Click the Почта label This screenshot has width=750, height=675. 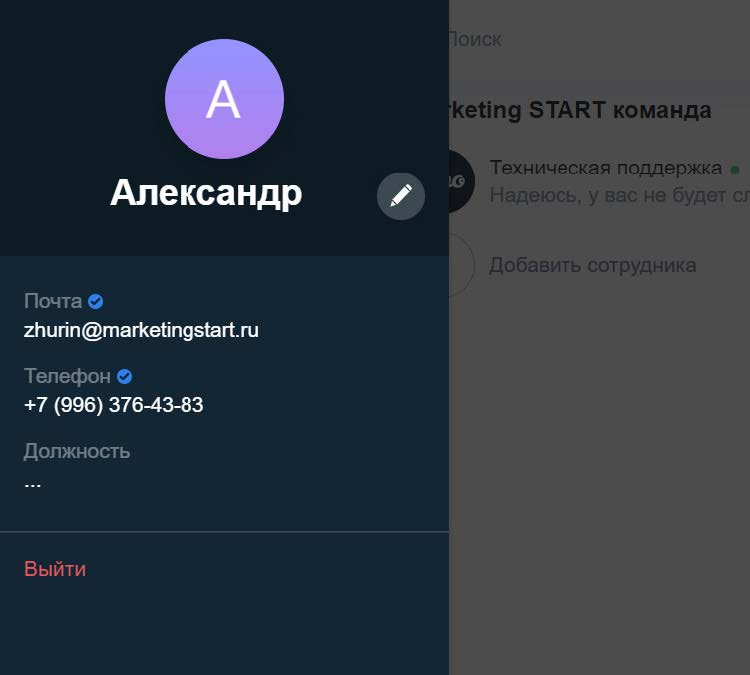pyautogui.click(x=53, y=301)
